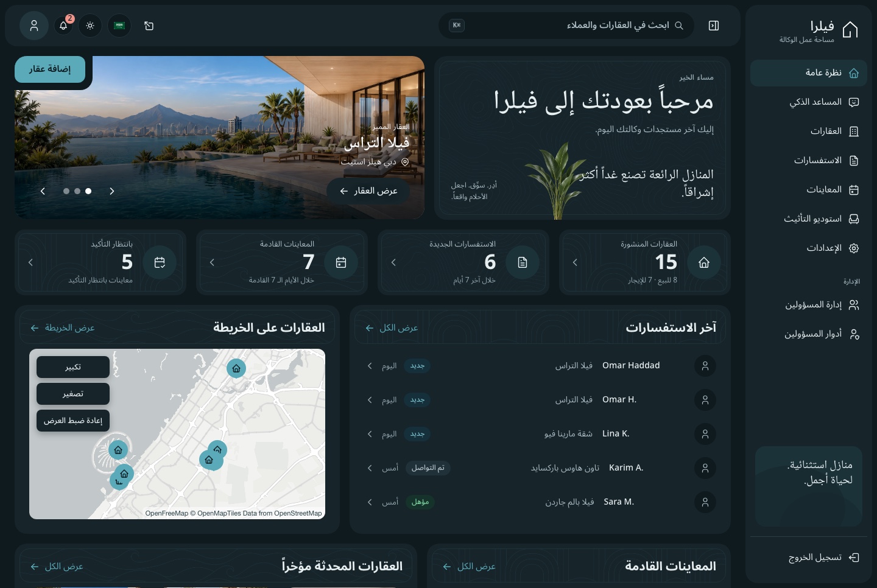Click the document icon on the الاستفسارات الجديدة card

(x=523, y=262)
